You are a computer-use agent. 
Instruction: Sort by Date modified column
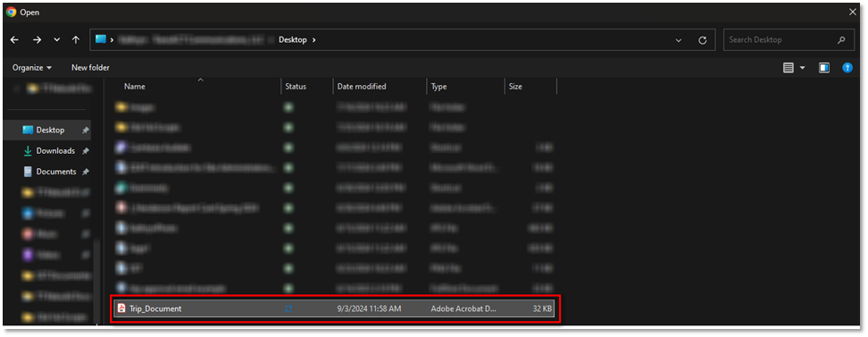(x=362, y=87)
